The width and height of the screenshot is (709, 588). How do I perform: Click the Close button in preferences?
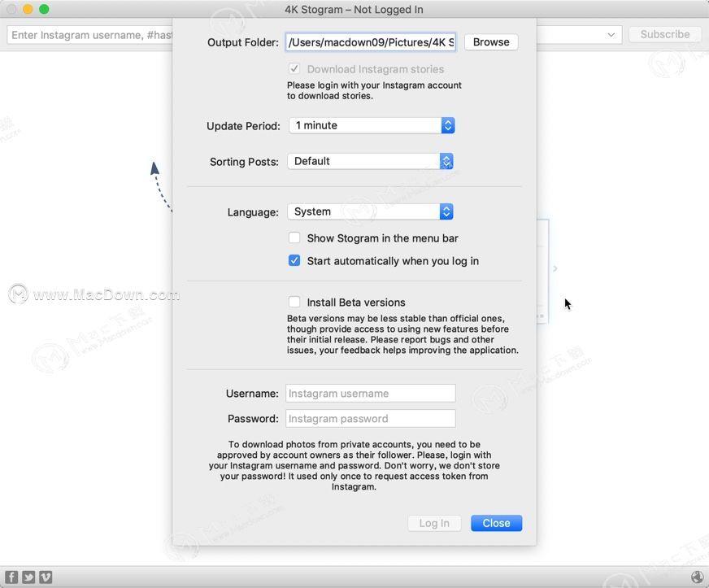pyautogui.click(x=496, y=523)
